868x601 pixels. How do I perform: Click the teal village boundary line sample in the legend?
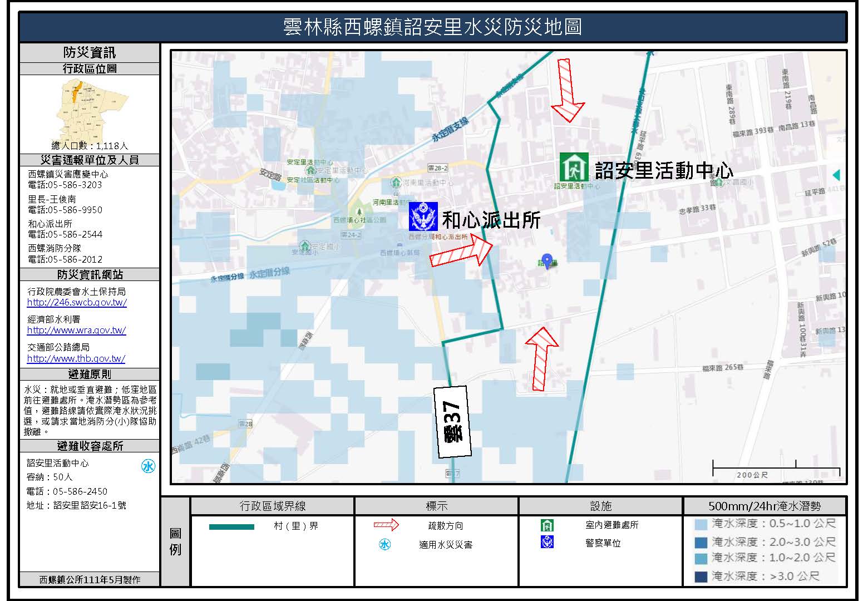231,527
